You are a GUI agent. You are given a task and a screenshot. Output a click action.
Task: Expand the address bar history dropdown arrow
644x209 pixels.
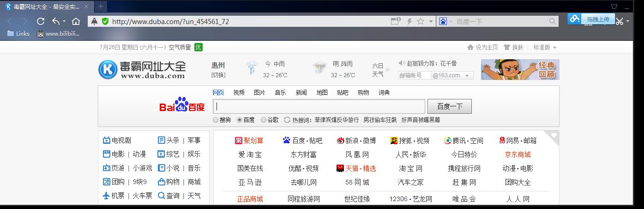point(431,21)
